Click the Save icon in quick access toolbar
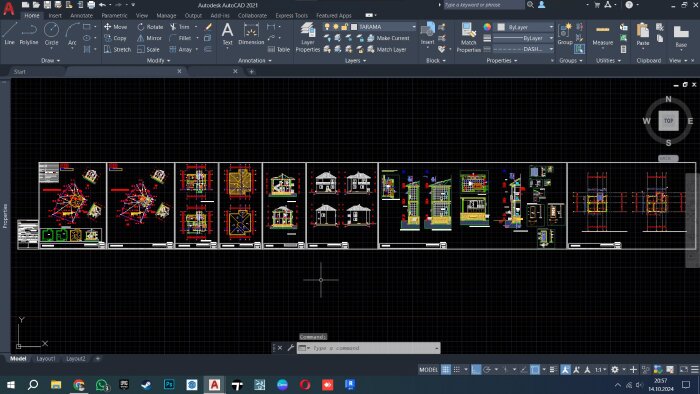 (x=47, y=5)
